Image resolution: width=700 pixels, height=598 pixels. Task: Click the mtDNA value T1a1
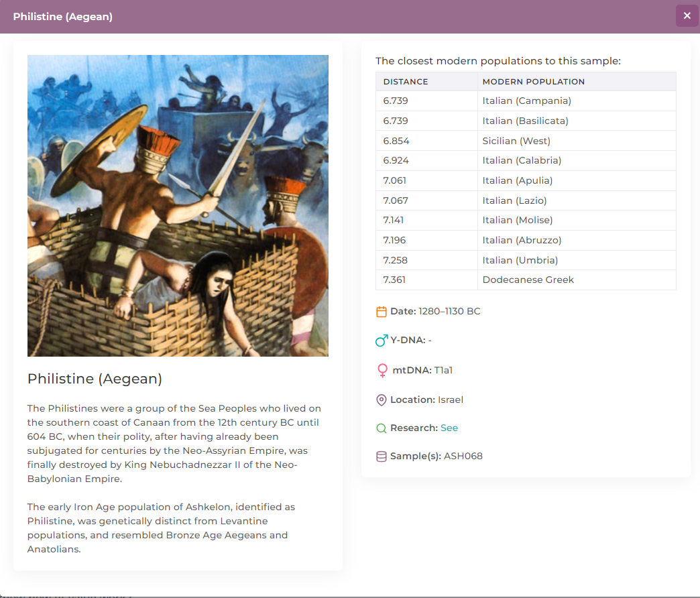443,371
